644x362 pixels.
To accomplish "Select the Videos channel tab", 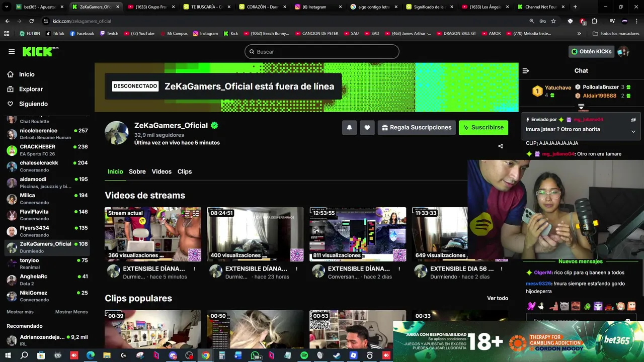I will (x=162, y=171).
